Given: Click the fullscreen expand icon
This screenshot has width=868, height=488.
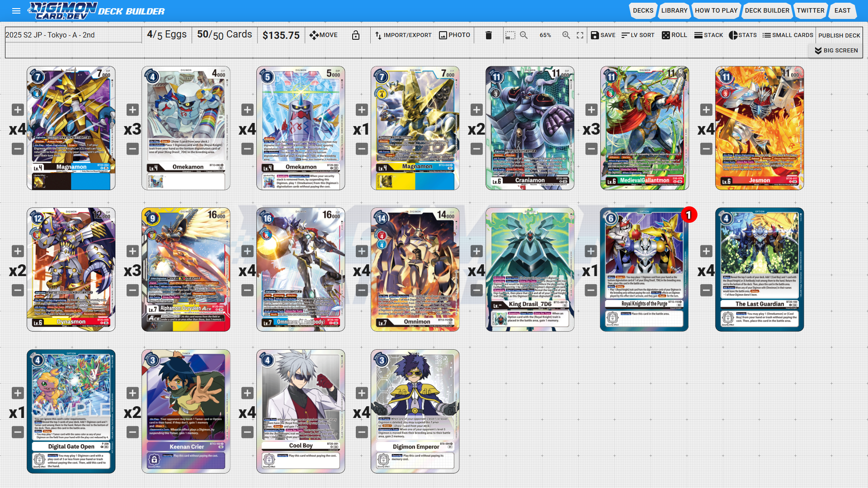Looking at the screenshot, I should [x=580, y=35].
